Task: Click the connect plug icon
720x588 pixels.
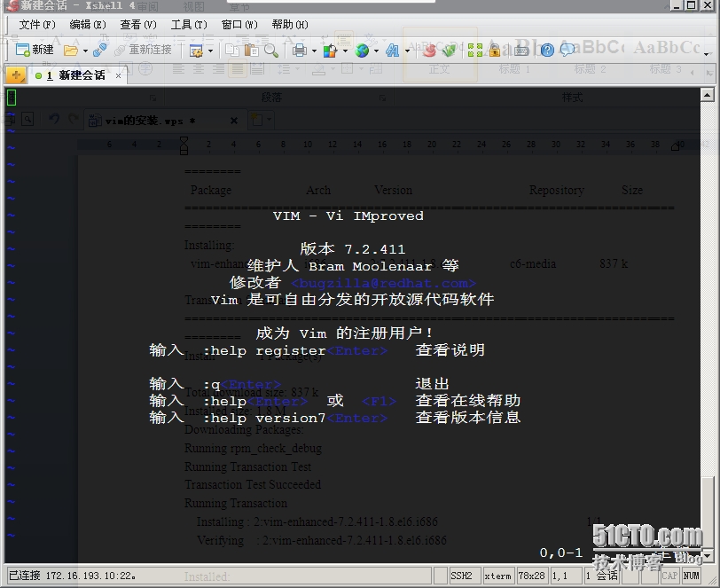Action: [x=99, y=50]
